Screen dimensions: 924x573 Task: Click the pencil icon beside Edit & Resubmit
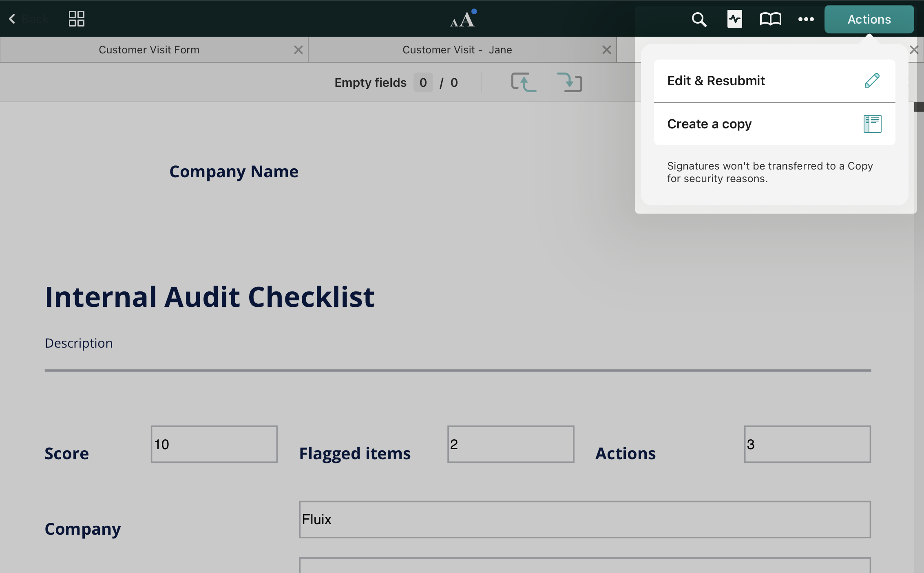click(x=872, y=81)
